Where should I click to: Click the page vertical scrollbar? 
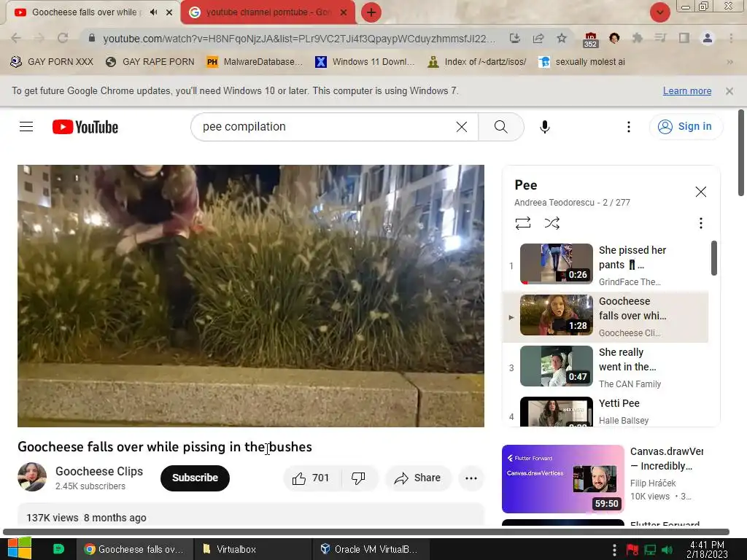741,152
